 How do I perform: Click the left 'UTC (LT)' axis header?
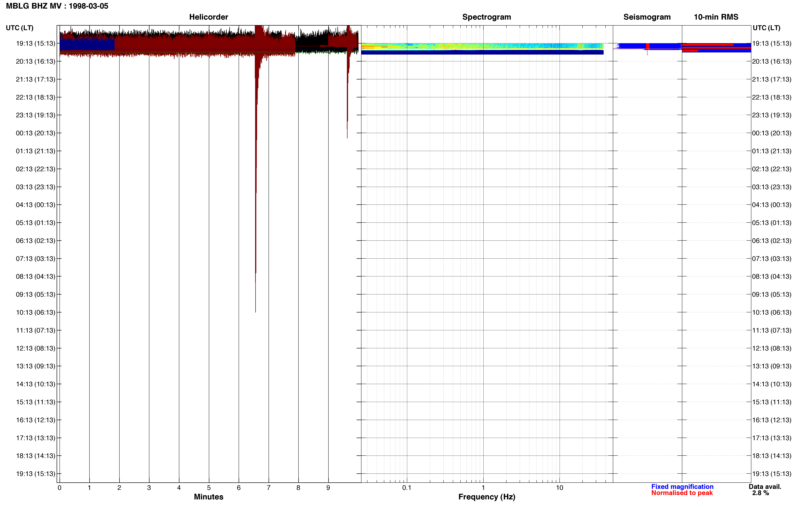(x=19, y=28)
